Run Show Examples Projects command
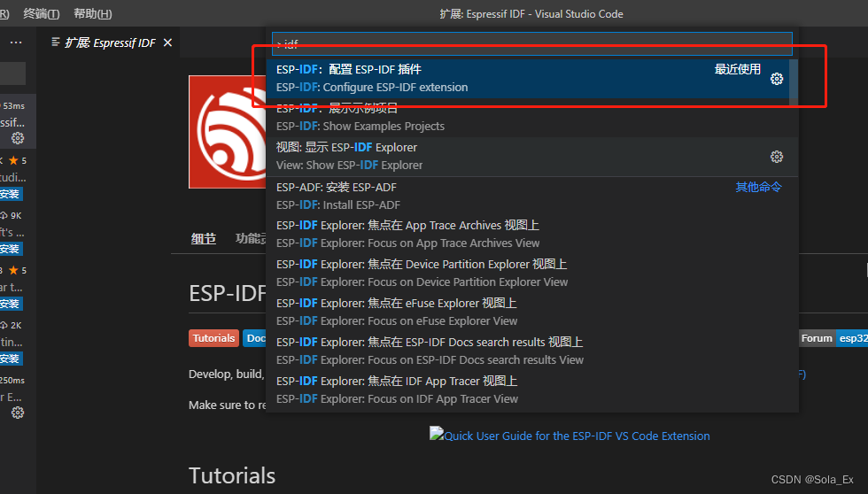Image resolution: width=868 pixels, height=494 pixels. click(532, 118)
